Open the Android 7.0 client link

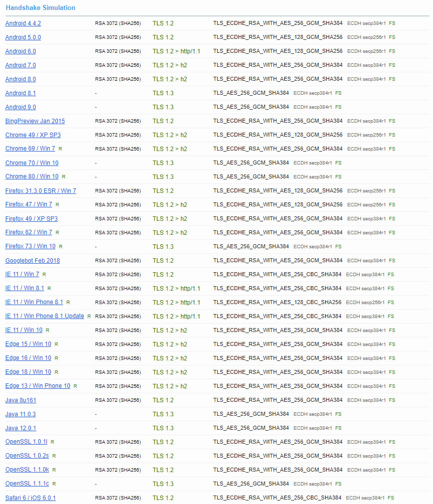tap(20, 65)
